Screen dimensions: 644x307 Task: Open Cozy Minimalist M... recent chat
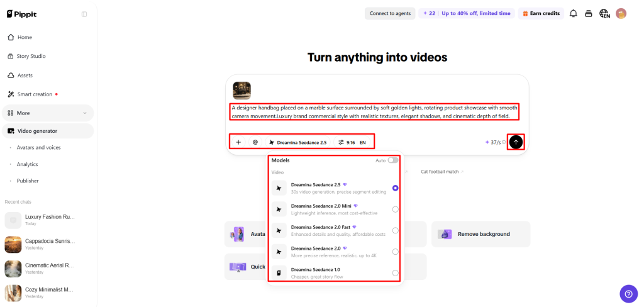(x=48, y=293)
